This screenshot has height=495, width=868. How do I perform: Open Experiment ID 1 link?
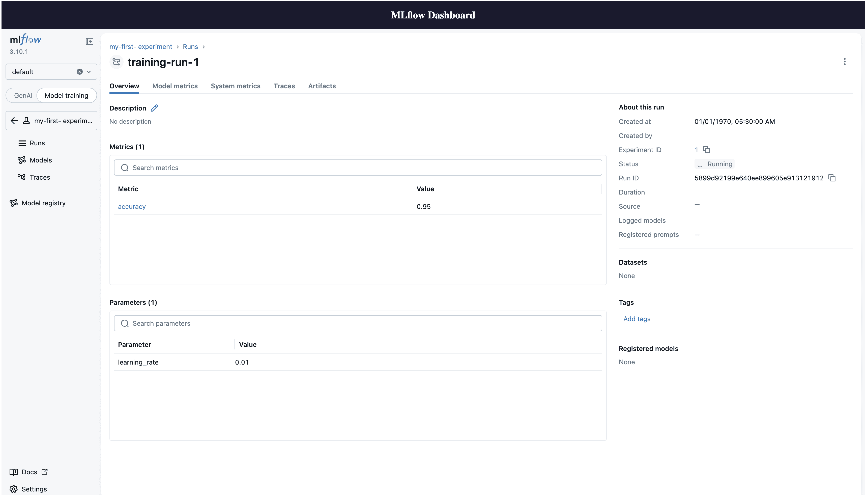pos(697,150)
